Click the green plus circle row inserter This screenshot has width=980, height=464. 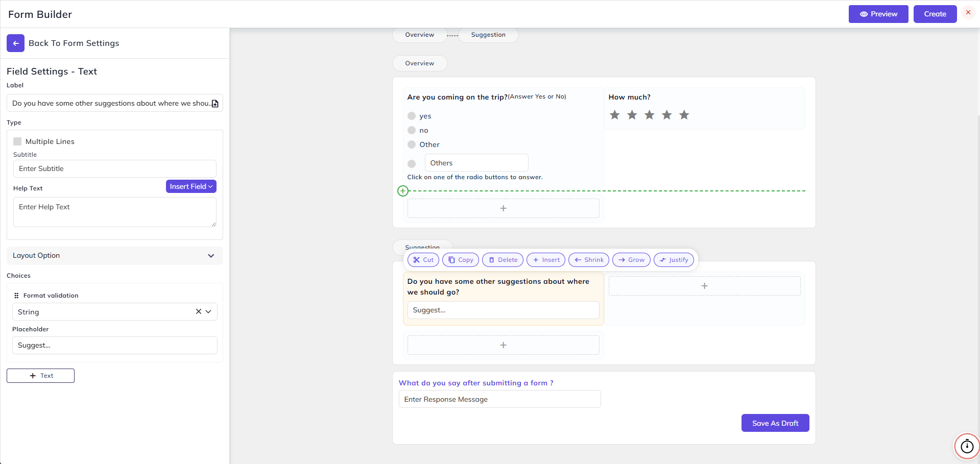[403, 191]
